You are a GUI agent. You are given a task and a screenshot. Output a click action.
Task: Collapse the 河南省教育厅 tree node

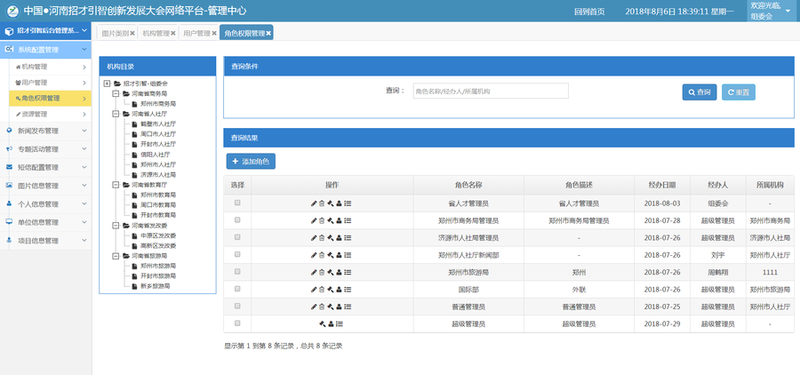coord(116,185)
